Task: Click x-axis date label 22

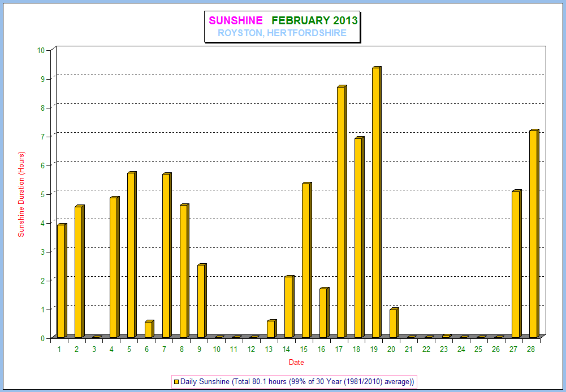Action: point(426,349)
